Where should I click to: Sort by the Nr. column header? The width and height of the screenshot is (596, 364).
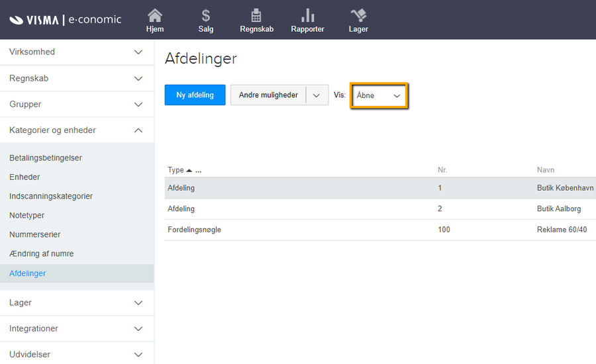pyautogui.click(x=442, y=170)
